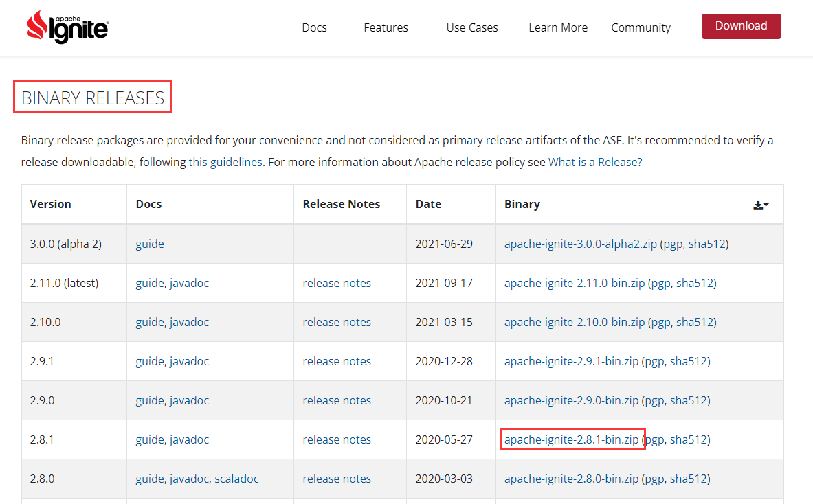The width and height of the screenshot is (813, 504).
Task: Open sha512 link for 3.0.0-alpha2
Action: pos(706,244)
